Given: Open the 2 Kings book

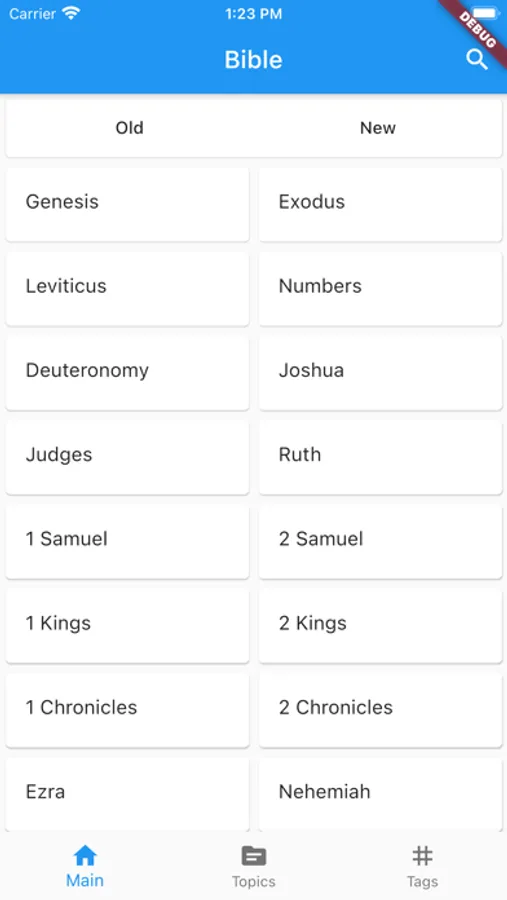Looking at the screenshot, I should pos(380,626).
